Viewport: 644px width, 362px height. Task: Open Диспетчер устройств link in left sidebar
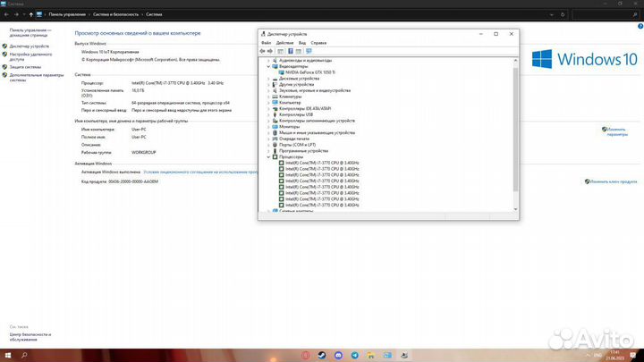[30, 46]
